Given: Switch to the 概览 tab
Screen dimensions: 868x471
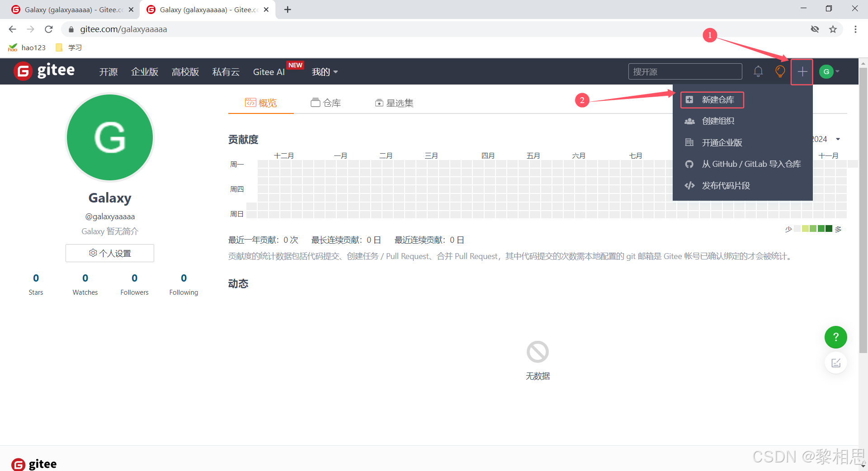Looking at the screenshot, I should pos(261,103).
